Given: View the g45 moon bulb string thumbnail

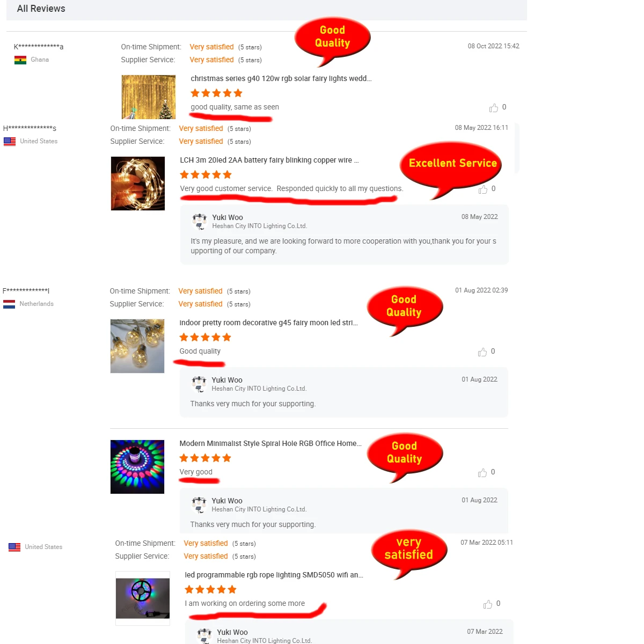Looking at the screenshot, I should coord(137,346).
